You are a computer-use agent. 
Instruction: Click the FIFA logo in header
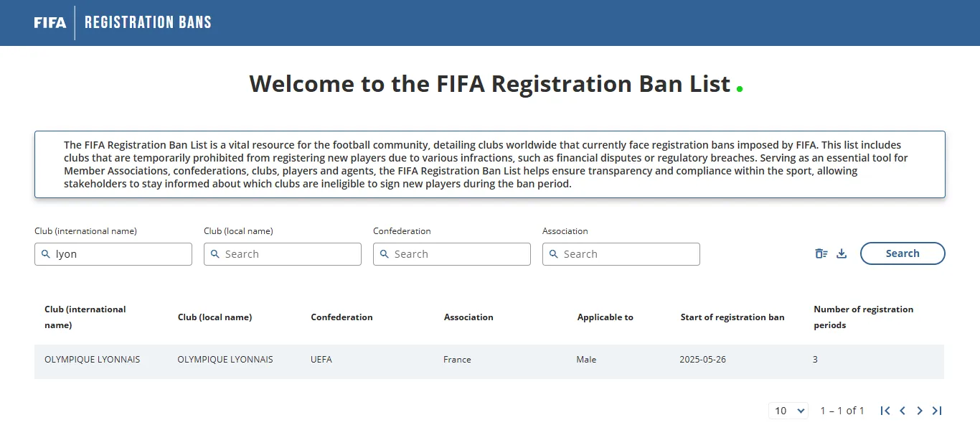[50, 22]
